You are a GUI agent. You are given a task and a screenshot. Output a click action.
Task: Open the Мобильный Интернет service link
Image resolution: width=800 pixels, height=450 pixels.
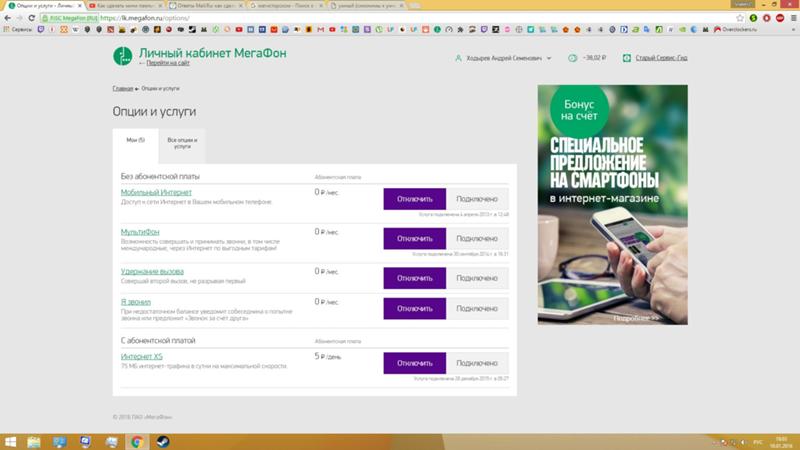(156, 192)
